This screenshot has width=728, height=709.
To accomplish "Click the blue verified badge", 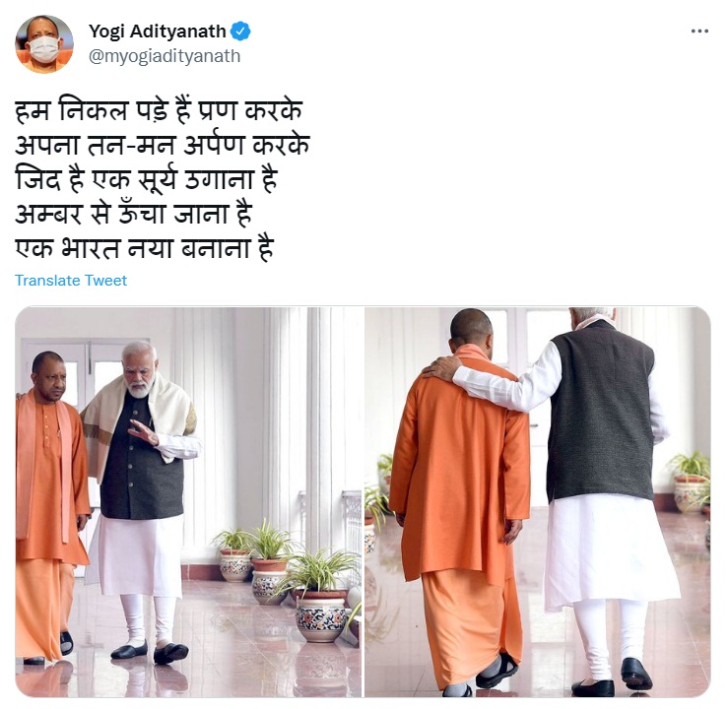I will pyautogui.click(x=240, y=32).
